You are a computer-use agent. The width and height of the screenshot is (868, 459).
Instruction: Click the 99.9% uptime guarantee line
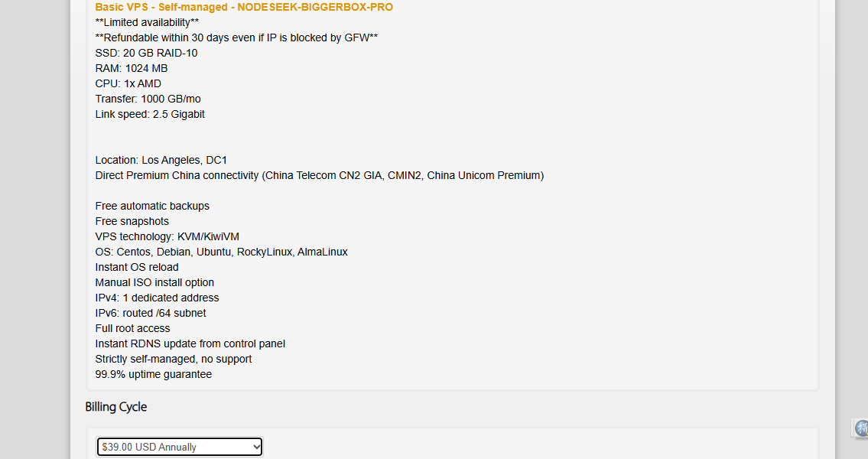(x=154, y=374)
